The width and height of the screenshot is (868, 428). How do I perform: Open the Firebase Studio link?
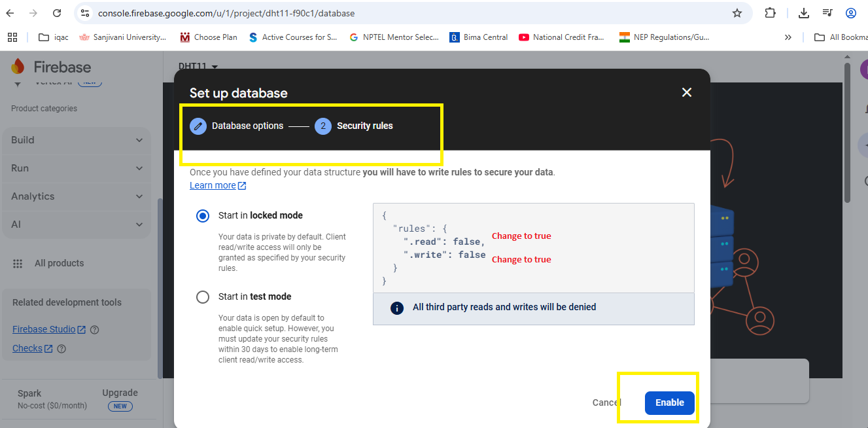coord(49,329)
